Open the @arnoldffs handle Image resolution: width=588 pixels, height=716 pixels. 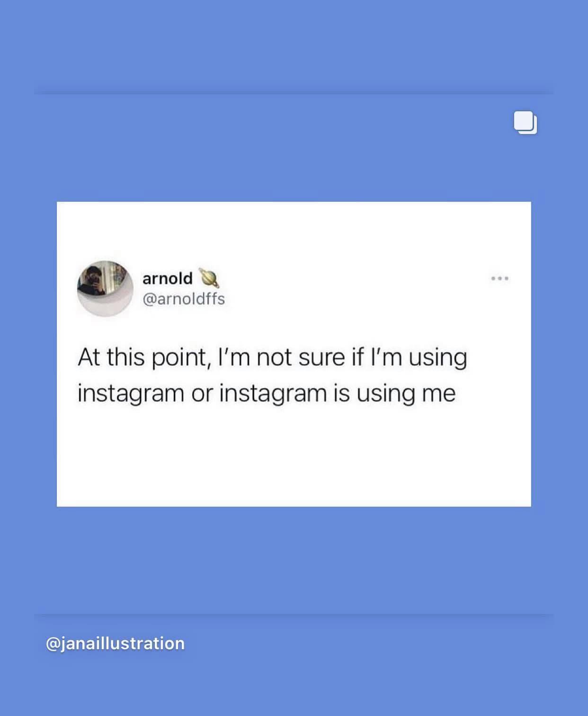[184, 299]
